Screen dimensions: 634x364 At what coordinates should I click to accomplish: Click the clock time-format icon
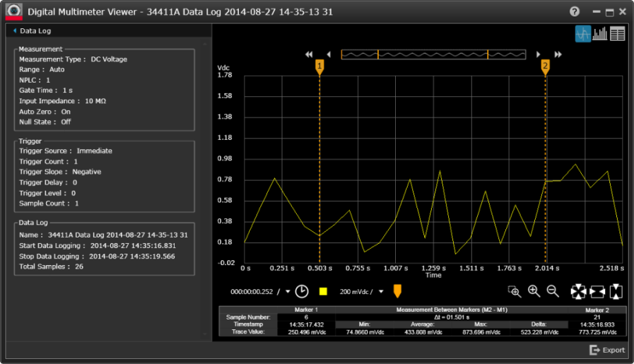(302, 291)
